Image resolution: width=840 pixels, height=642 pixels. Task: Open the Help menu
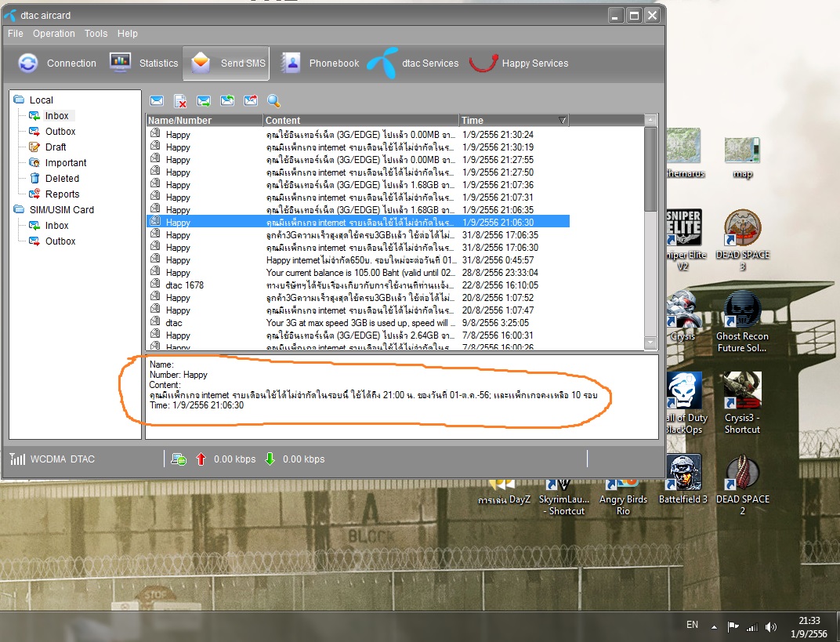[128, 33]
